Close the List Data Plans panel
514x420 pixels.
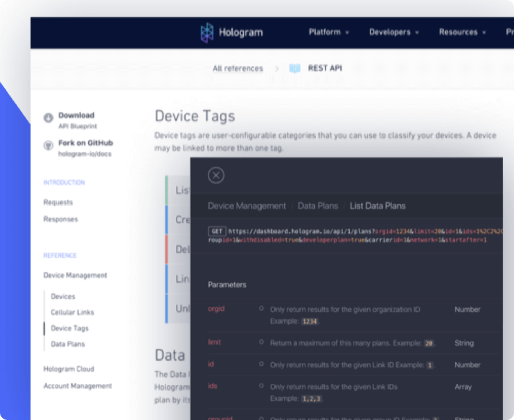216,175
